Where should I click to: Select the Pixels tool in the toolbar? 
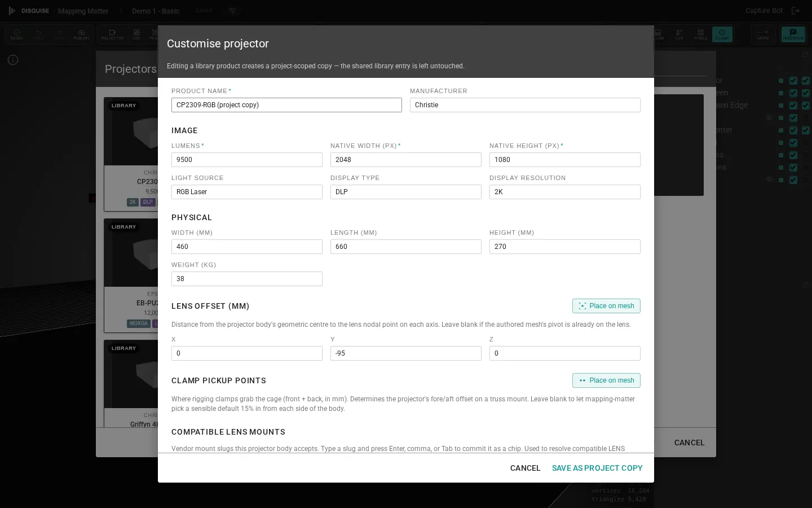[700, 34]
